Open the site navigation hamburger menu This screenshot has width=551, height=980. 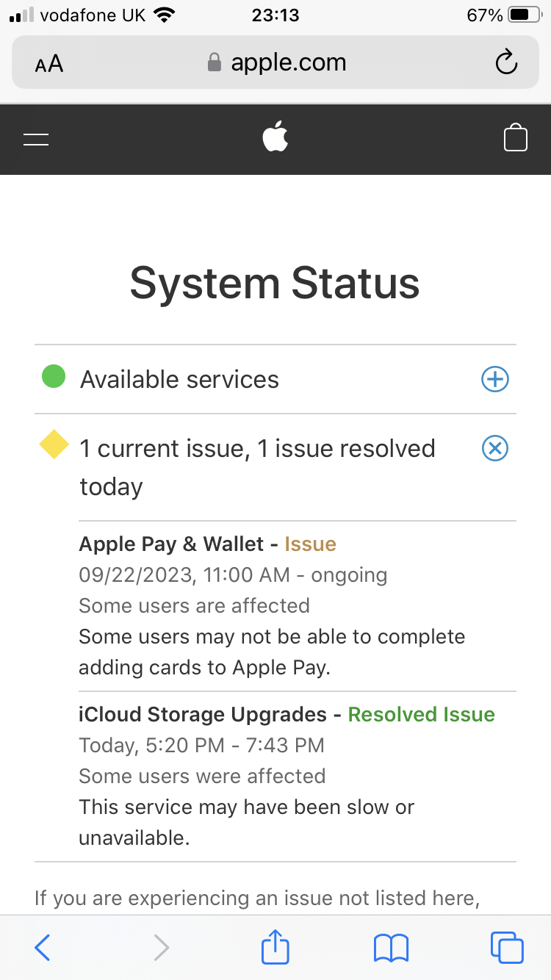click(x=36, y=139)
